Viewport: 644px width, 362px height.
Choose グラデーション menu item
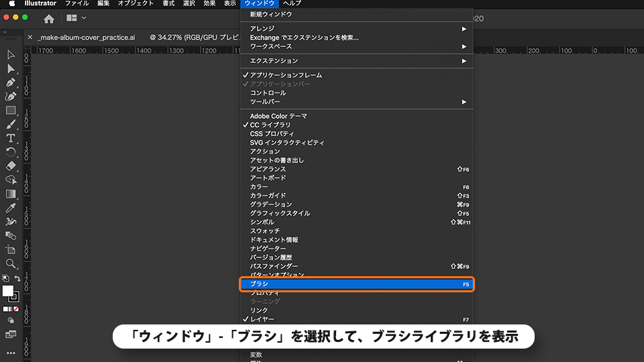coord(356,204)
